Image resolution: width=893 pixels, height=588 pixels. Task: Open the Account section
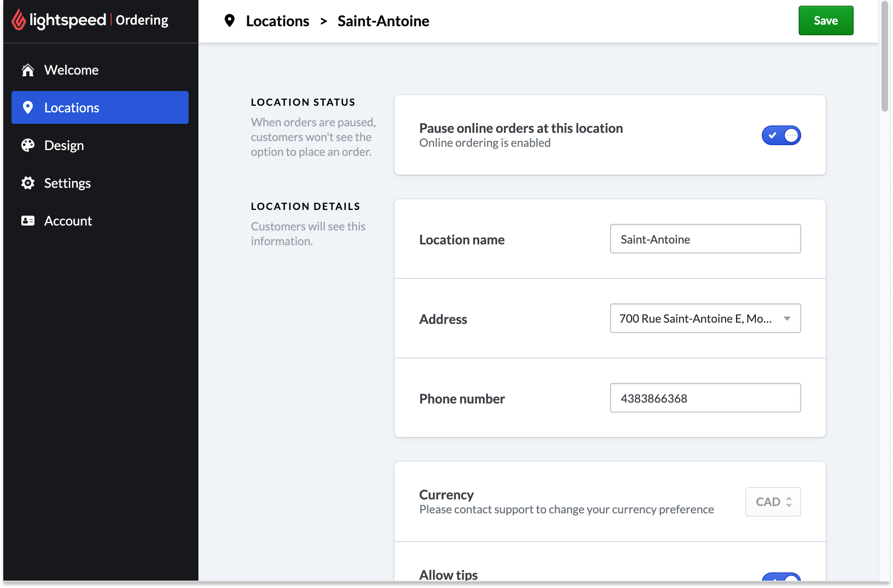pos(100,221)
